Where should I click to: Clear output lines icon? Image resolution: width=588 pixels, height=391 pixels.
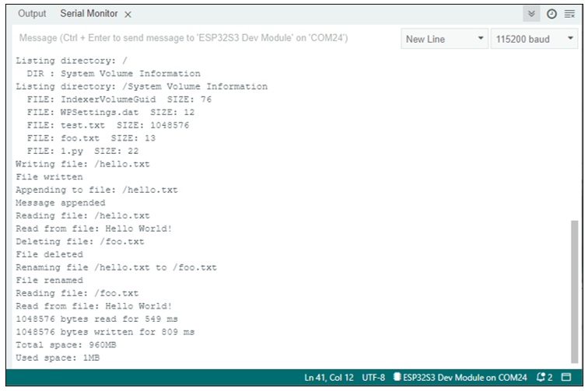(x=569, y=14)
